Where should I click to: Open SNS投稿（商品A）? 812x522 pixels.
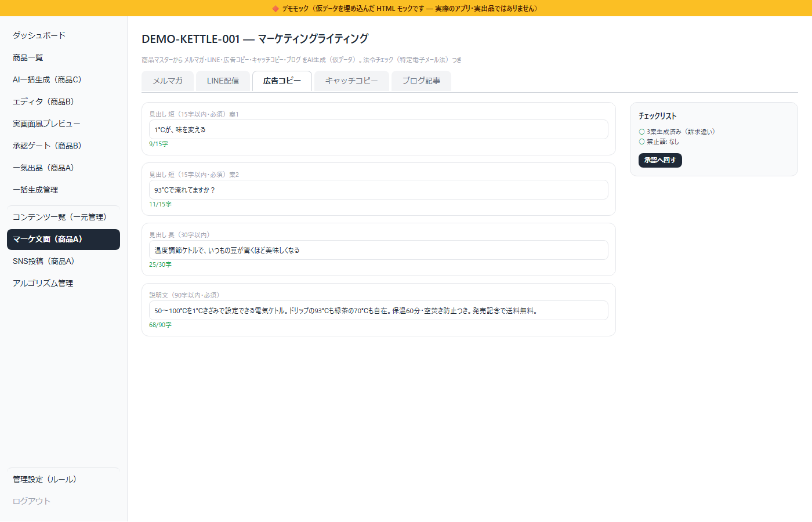click(63, 261)
